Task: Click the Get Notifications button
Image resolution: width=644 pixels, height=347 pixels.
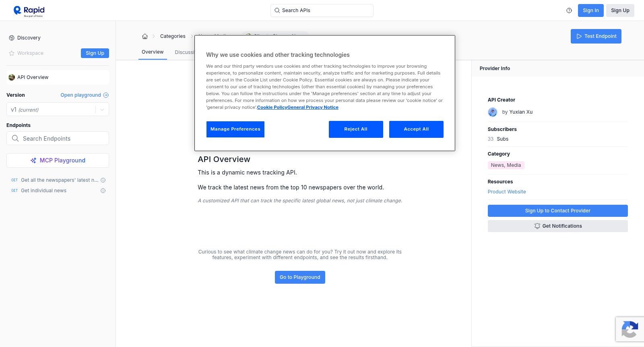Action: pos(558,226)
